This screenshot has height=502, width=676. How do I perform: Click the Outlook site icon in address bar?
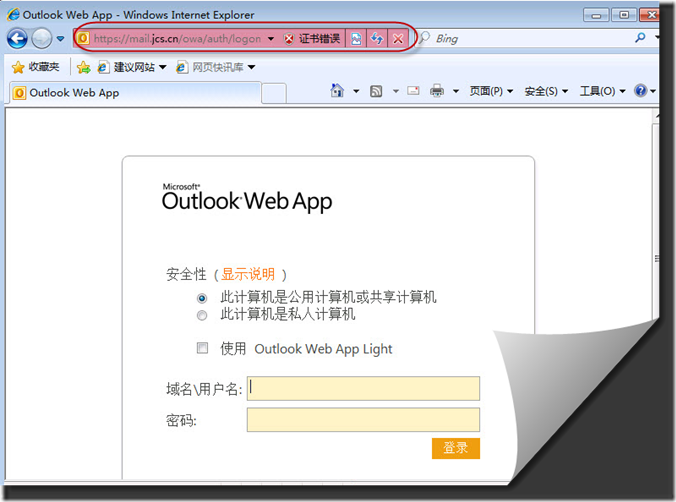click(83, 38)
